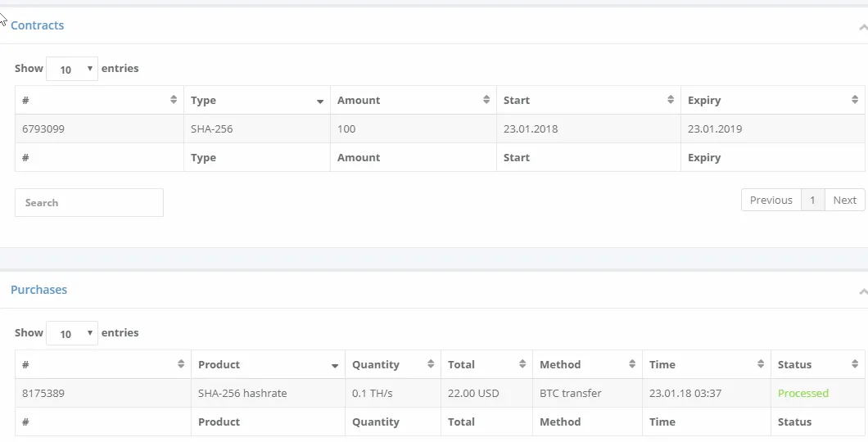Sort Contracts table by Type arrow

click(320, 101)
